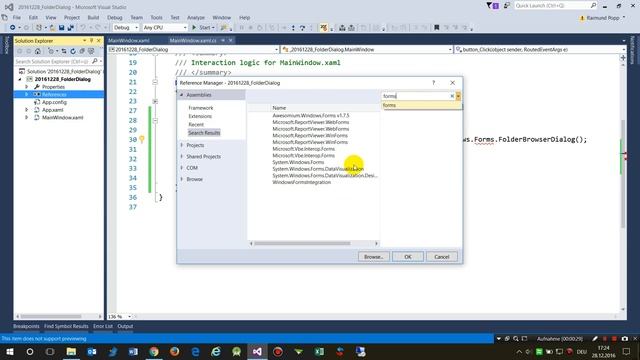Viewport: 640px width, 360px height.
Task: Click the Step Over debug toolbar icon
Action: point(302,28)
